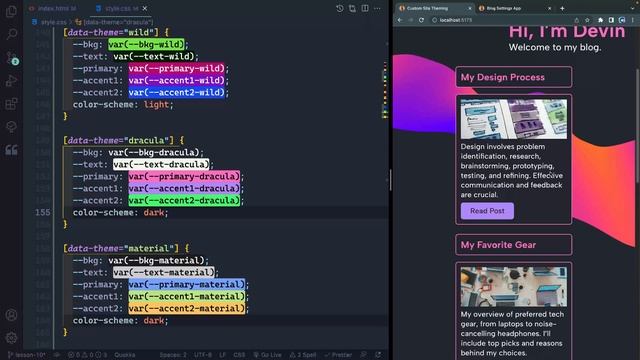
Task: Close the Blog Settings App browser tab
Action: [x=549, y=8]
